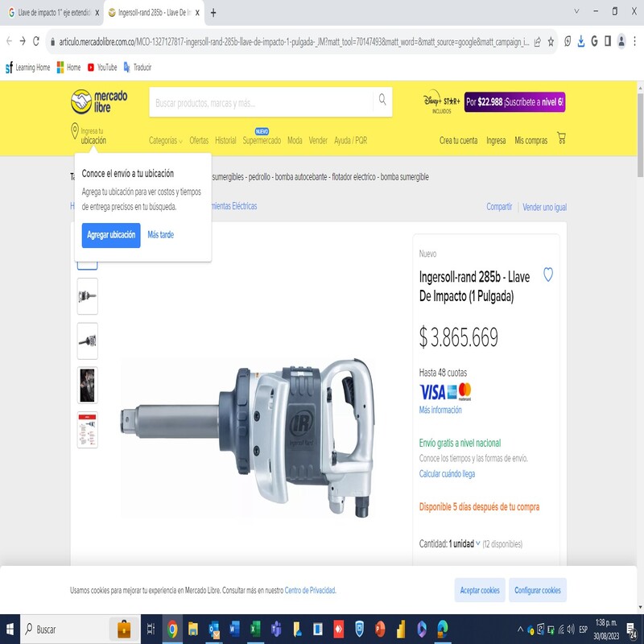This screenshot has height=644, width=644.
Task: Click the main impact wrench product image
Action: click(x=248, y=436)
